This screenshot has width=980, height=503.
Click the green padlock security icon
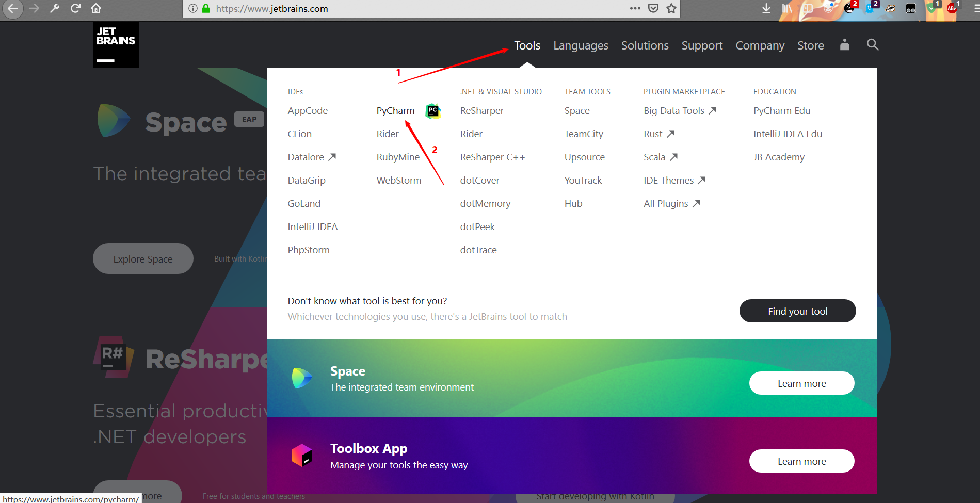[x=206, y=8]
